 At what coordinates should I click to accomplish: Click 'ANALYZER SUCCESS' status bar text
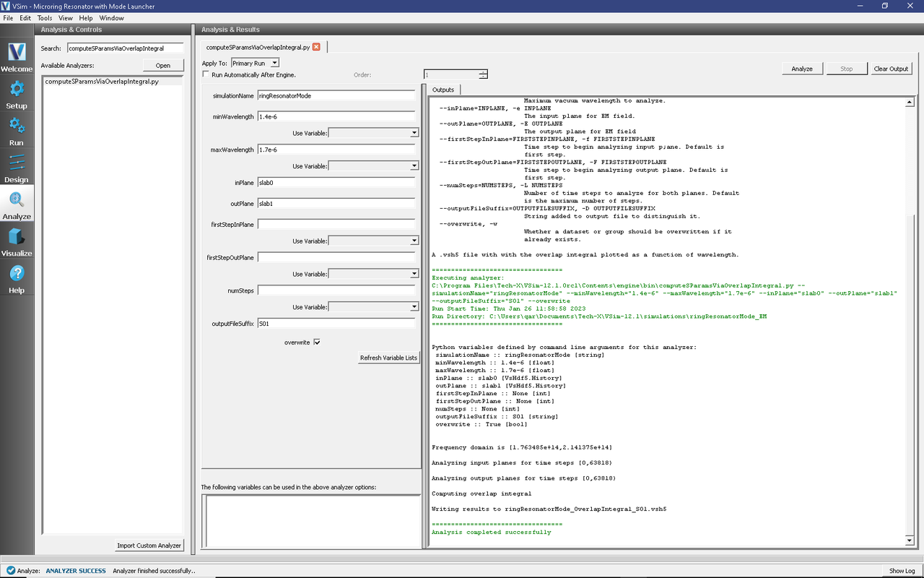tap(76, 571)
